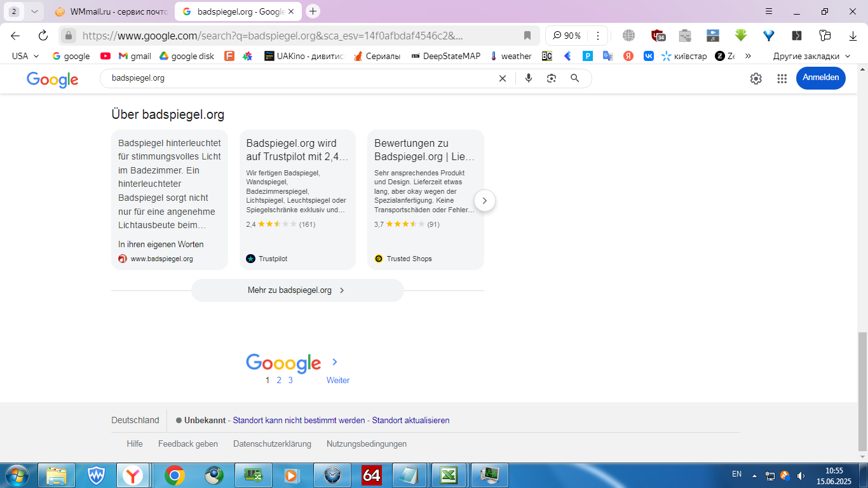Open the Trustpilot review card
Image resolution: width=868 pixels, height=488 pixels.
297,200
